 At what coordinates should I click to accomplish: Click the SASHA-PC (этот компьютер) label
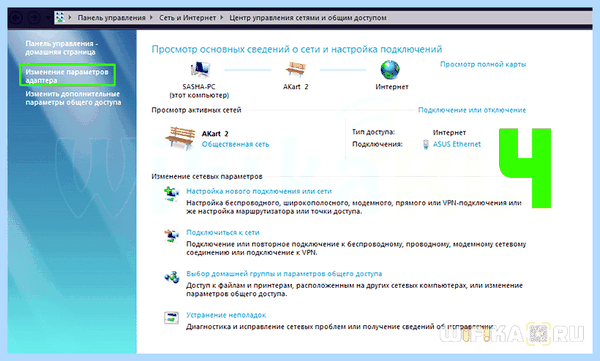199,91
